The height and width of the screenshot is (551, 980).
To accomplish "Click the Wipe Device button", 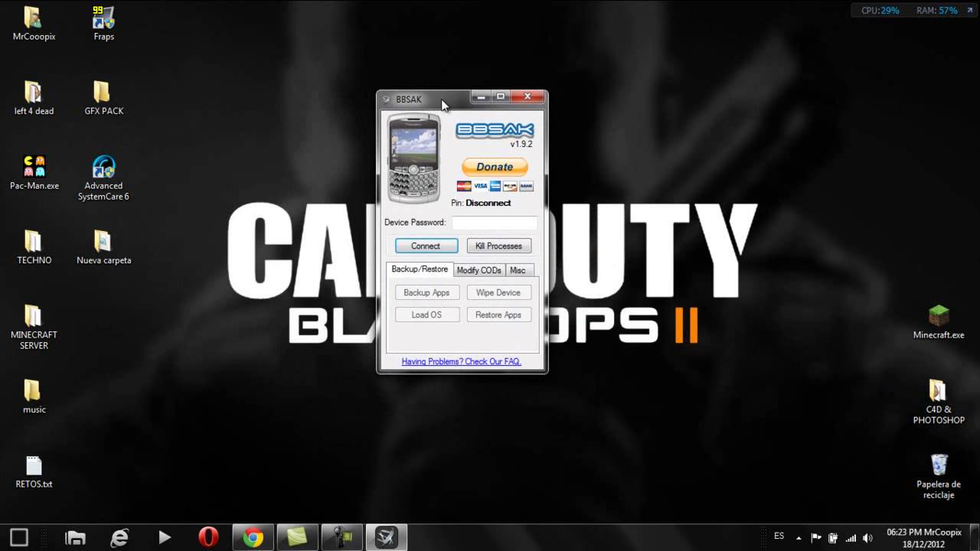I will point(498,292).
